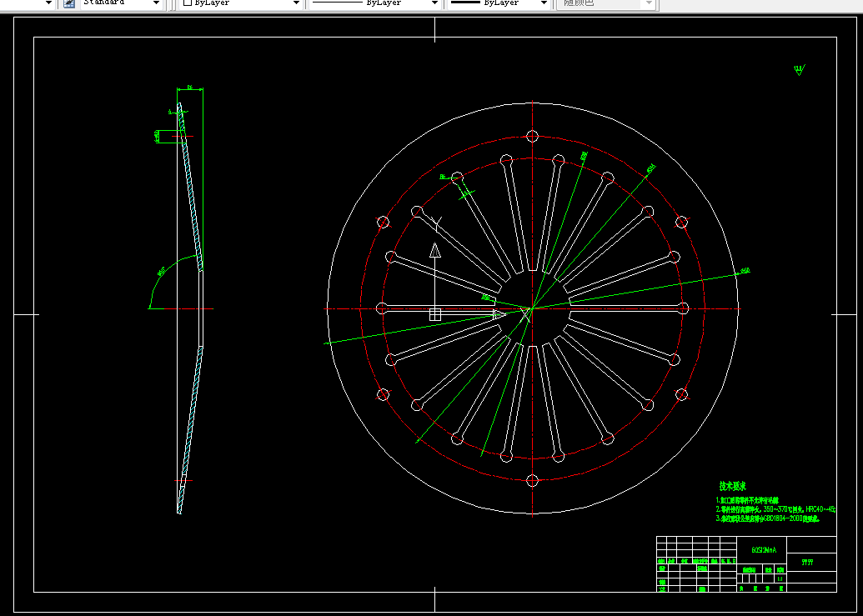Click the UCS vertical Y-axis arrowhead
This screenshot has height=616, width=863.
point(435,250)
